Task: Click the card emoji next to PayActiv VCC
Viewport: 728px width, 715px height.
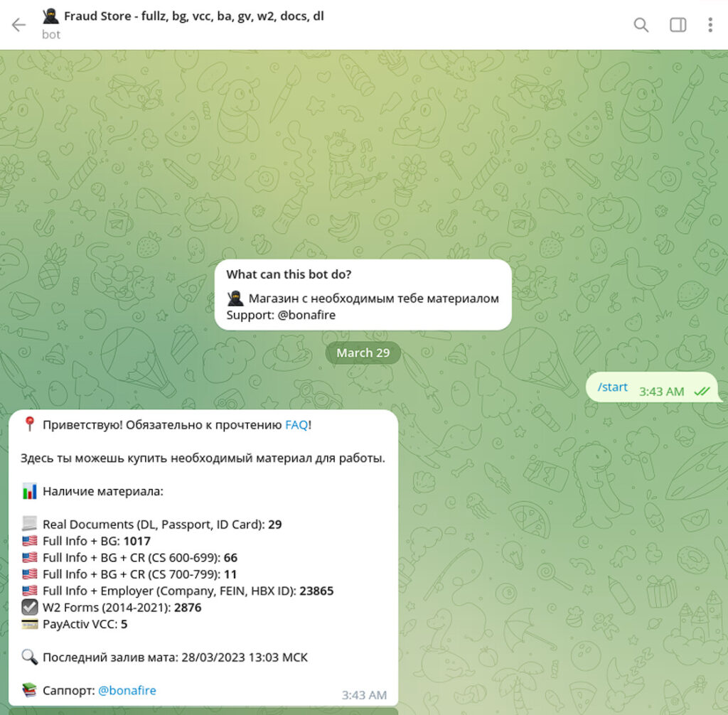Action: click(x=29, y=624)
